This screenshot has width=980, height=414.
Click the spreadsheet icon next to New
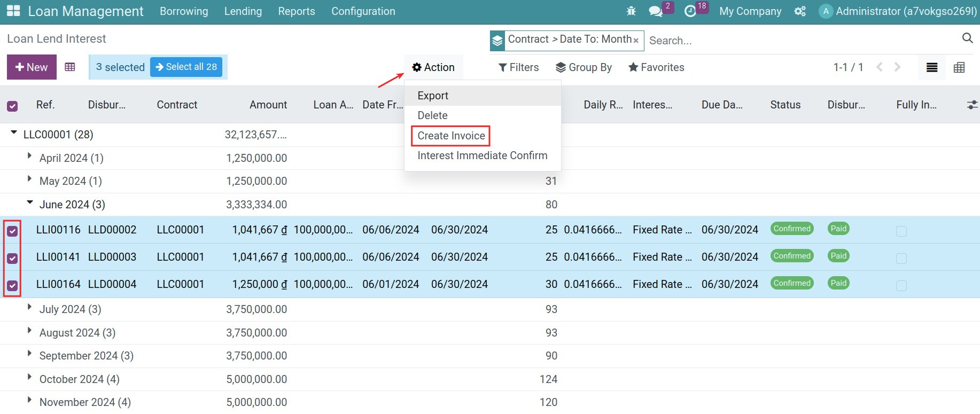70,67
